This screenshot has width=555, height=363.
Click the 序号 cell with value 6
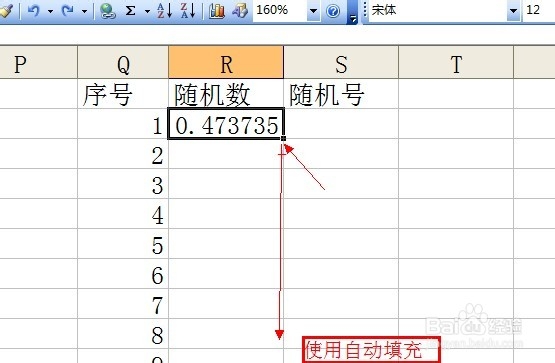pyautogui.click(x=123, y=274)
